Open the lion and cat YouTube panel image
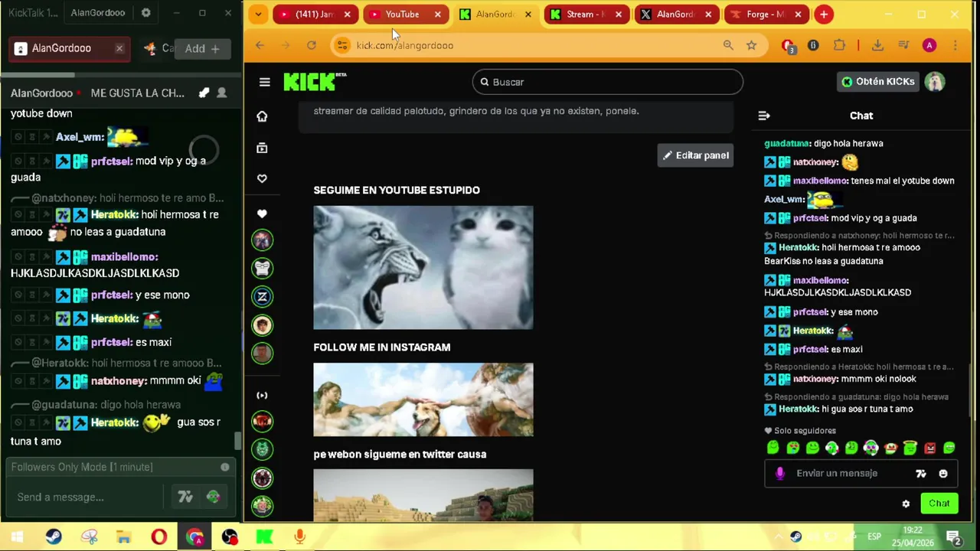The width and height of the screenshot is (980, 551). [423, 267]
